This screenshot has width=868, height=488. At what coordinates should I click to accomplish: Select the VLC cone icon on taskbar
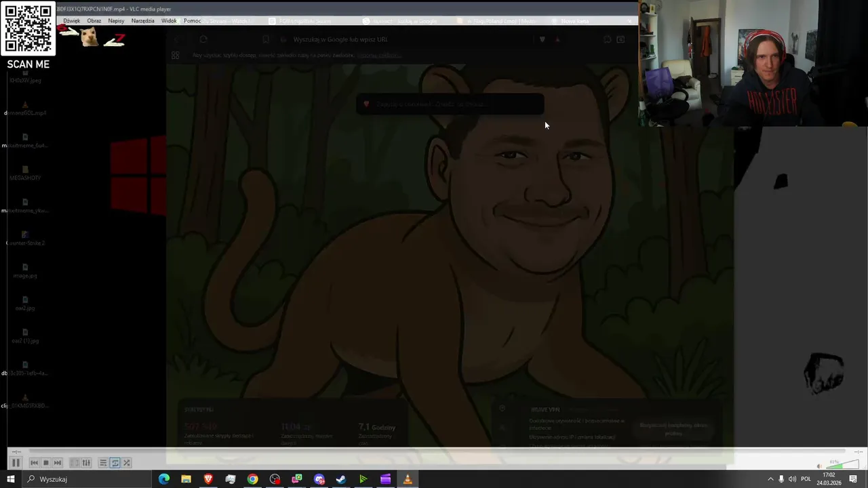click(x=408, y=479)
